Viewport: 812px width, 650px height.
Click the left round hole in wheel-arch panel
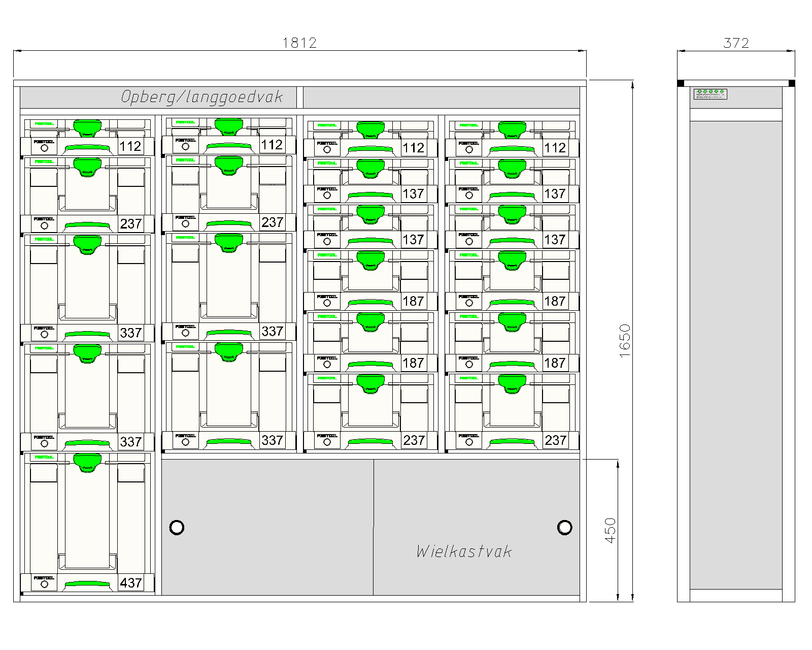pyautogui.click(x=177, y=528)
